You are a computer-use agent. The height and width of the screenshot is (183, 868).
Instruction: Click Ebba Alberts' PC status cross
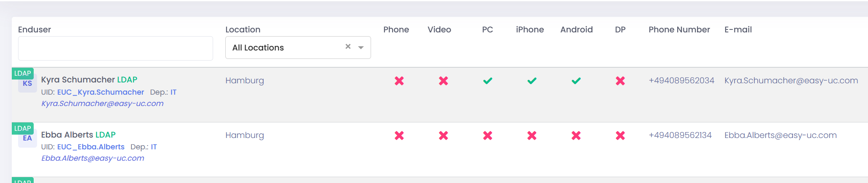pos(488,135)
